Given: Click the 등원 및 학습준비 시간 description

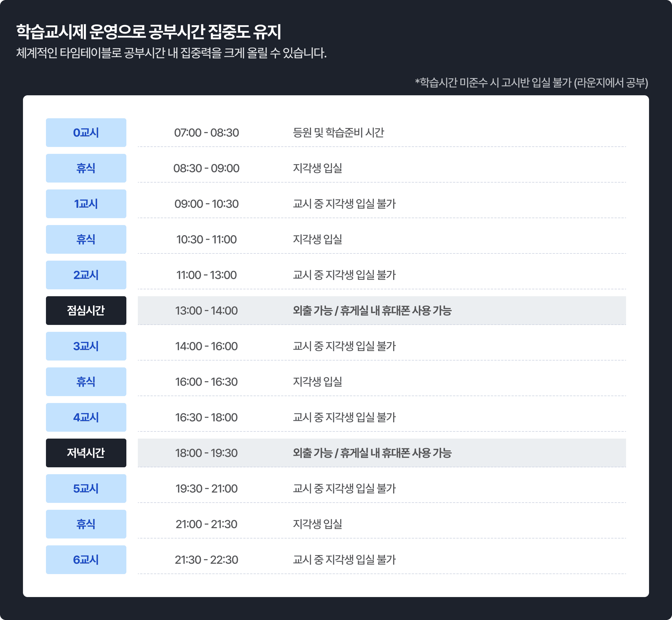Looking at the screenshot, I should click(338, 133).
